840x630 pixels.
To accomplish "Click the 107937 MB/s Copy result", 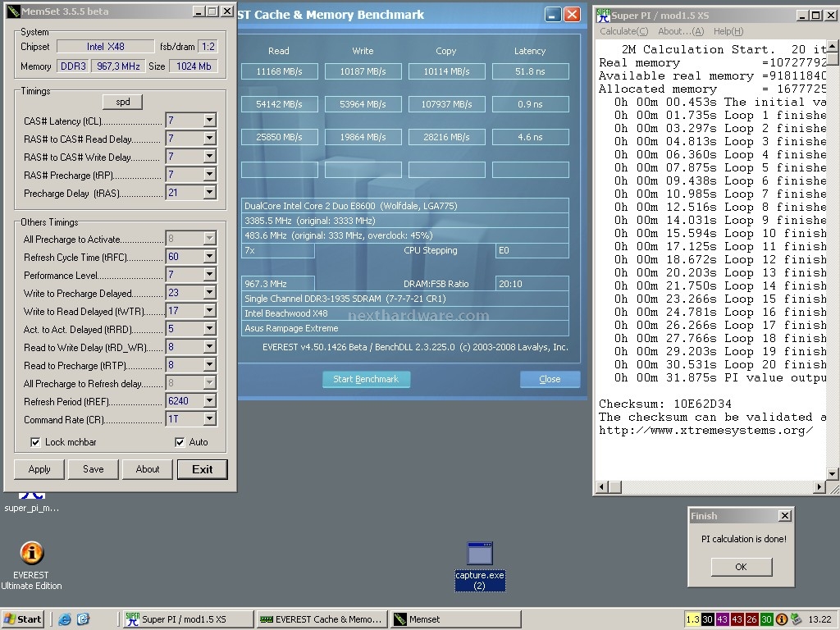I will coord(447,104).
